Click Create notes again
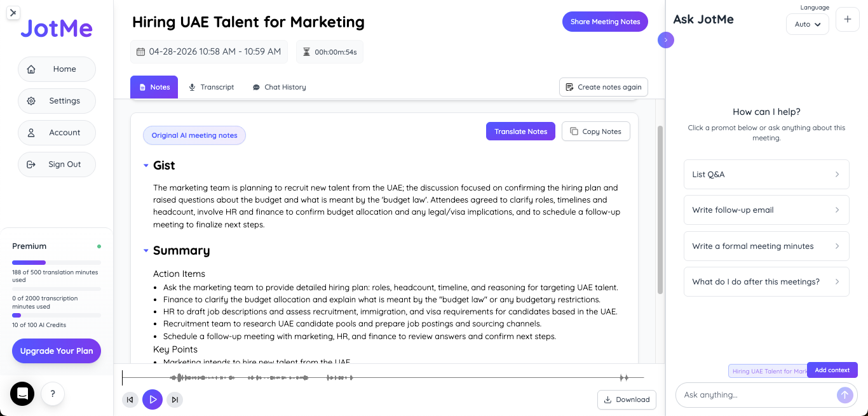 pyautogui.click(x=604, y=87)
